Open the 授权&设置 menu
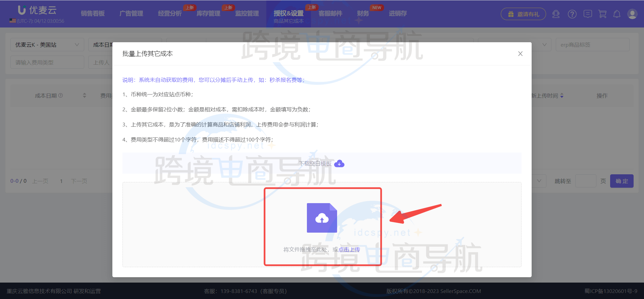Viewport: 644px width, 299px height. [288, 13]
